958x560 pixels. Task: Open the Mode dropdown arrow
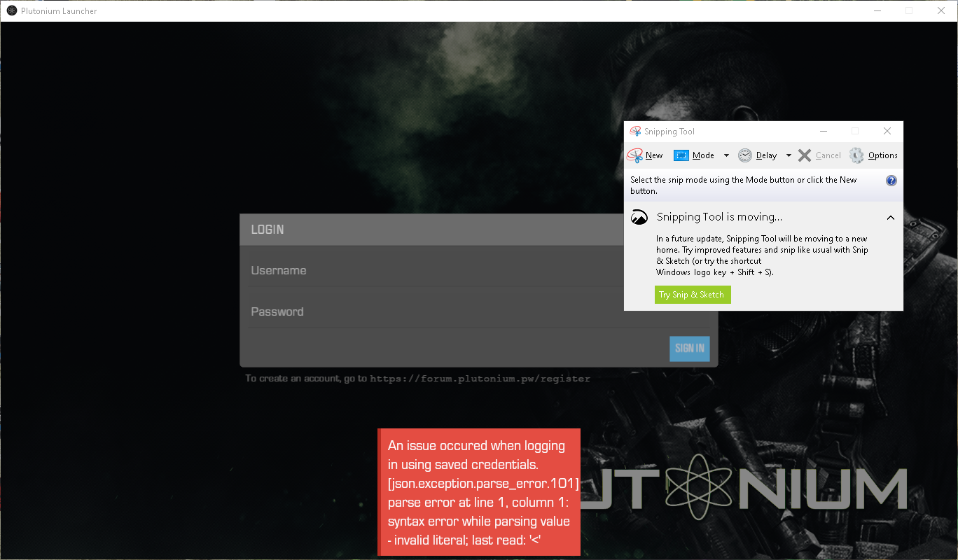726,155
